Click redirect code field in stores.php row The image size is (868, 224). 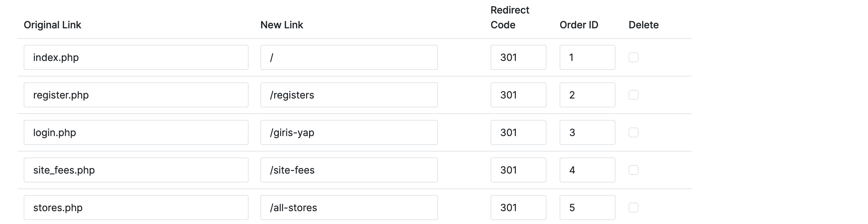click(x=518, y=207)
